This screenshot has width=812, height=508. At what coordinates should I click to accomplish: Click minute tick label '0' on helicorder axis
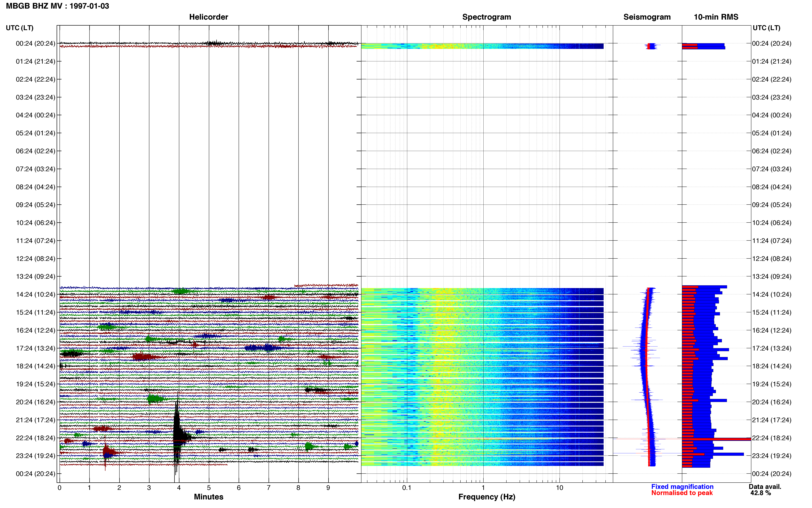(59, 488)
